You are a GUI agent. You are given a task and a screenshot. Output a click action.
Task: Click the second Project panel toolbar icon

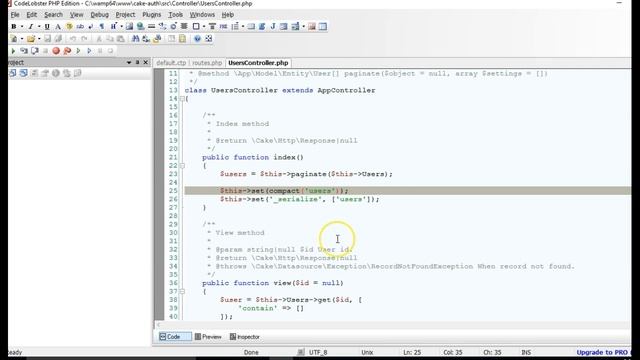point(23,73)
